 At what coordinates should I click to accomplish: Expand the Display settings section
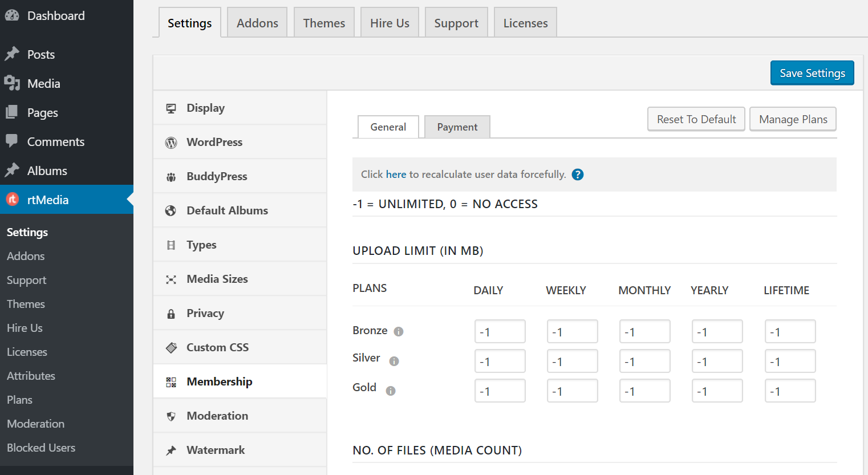(205, 107)
